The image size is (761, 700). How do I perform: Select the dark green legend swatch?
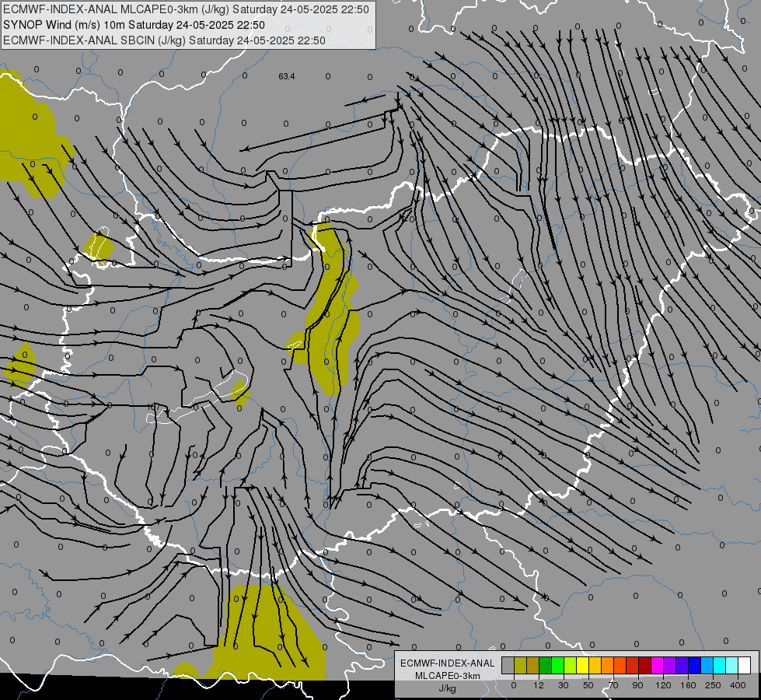[x=546, y=666]
